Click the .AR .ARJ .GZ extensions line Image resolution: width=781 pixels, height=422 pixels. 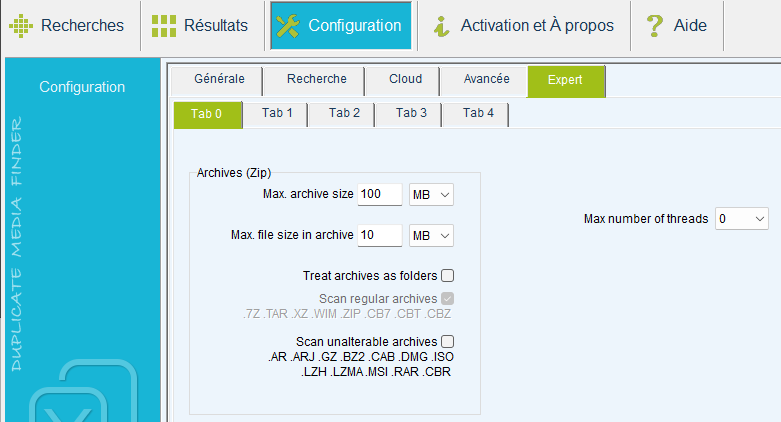tap(361, 357)
